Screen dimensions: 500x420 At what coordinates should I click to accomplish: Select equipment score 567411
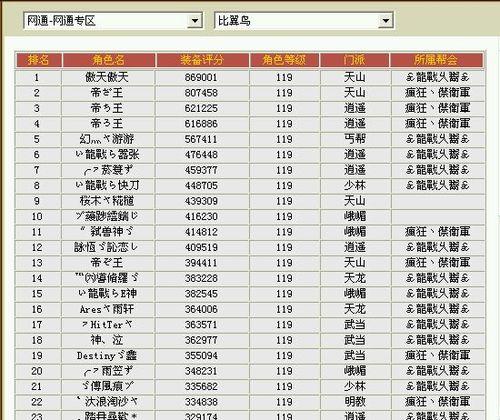tap(201, 139)
